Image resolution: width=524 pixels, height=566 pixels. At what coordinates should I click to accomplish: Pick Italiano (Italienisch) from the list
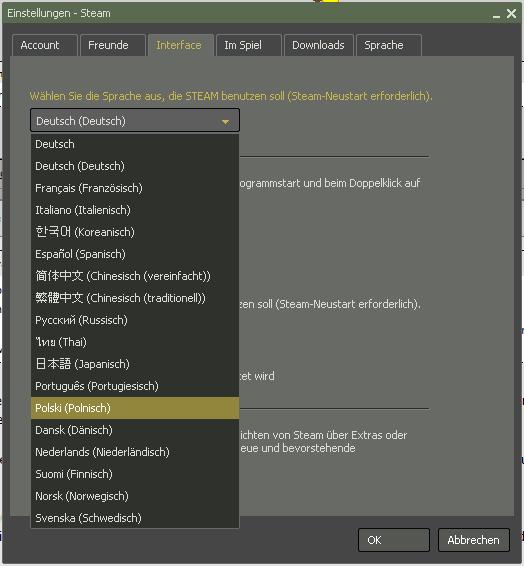135,210
